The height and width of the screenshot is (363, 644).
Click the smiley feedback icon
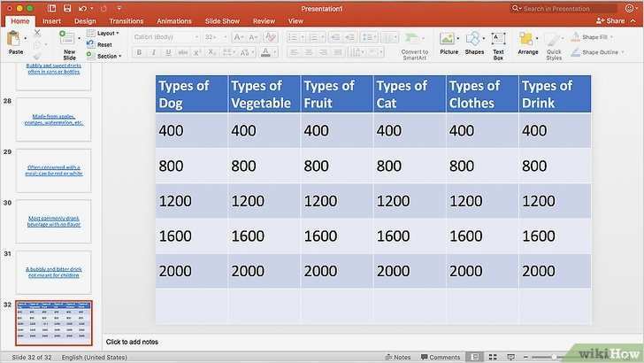(629, 8)
